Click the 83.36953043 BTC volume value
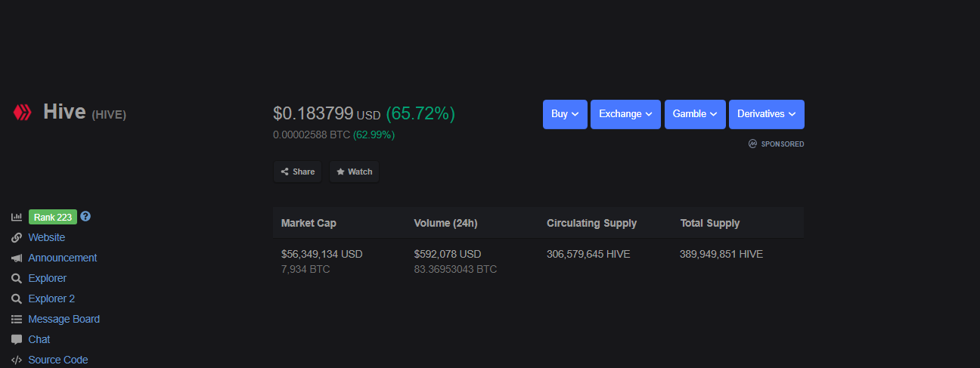Screen dimensions: 980x368 click(455, 269)
